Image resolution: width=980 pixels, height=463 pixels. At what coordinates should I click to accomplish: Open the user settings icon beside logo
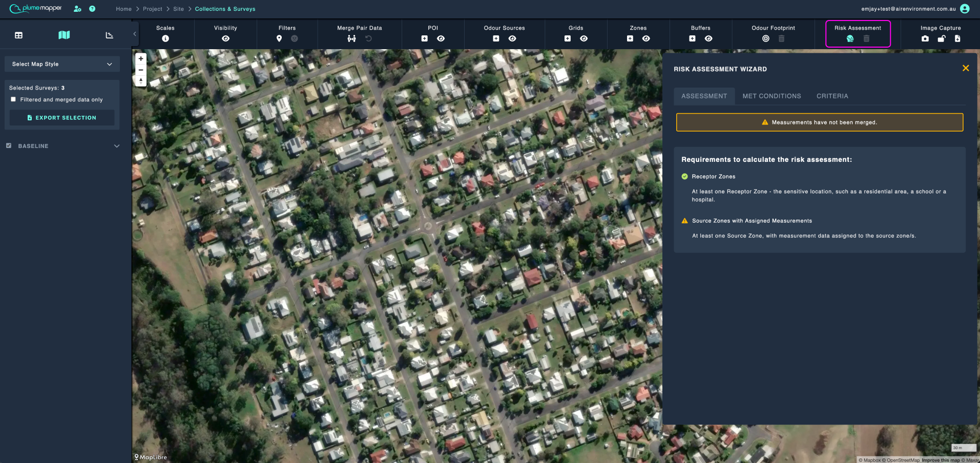(x=77, y=9)
